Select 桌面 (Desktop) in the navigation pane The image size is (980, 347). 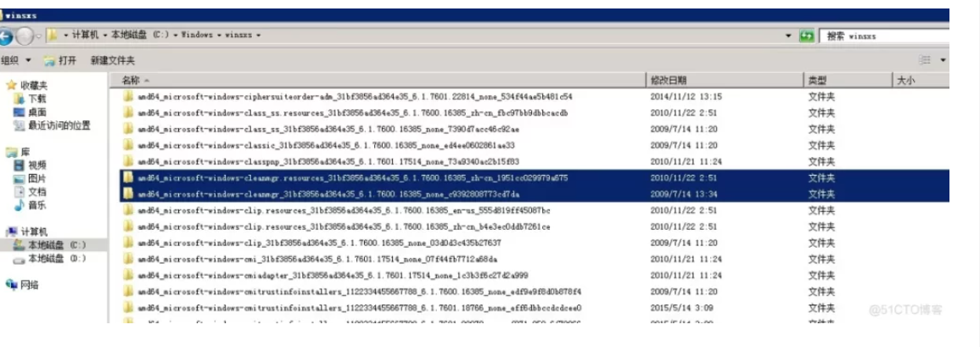[36, 112]
